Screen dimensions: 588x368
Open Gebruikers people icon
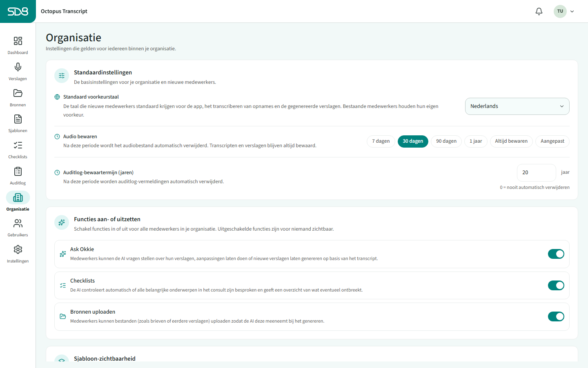click(x=18, y=223)
